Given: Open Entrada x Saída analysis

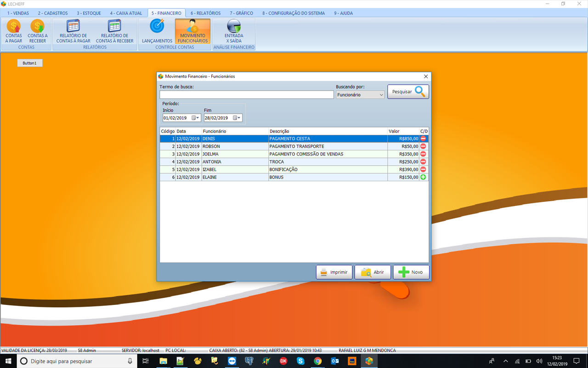Looking at the screenshot, I should coord(234,31).
